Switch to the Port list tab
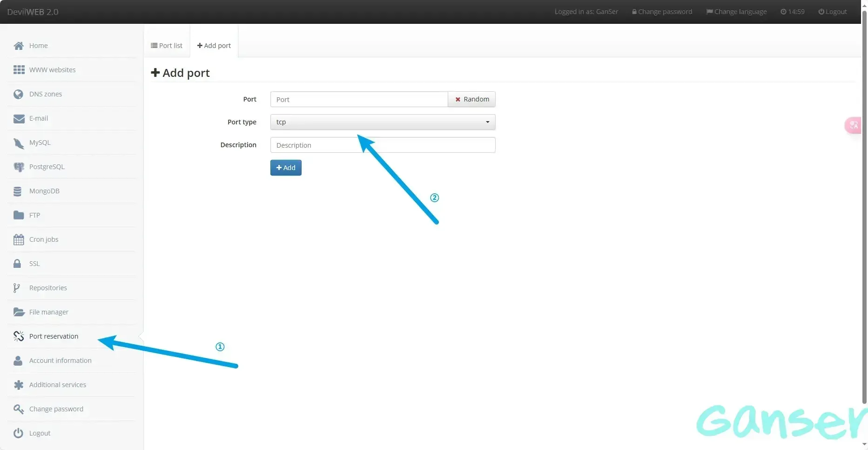Image resolution: width=868 pixels, height=450 pixels. pyautogui.click(x=167, y=46)
